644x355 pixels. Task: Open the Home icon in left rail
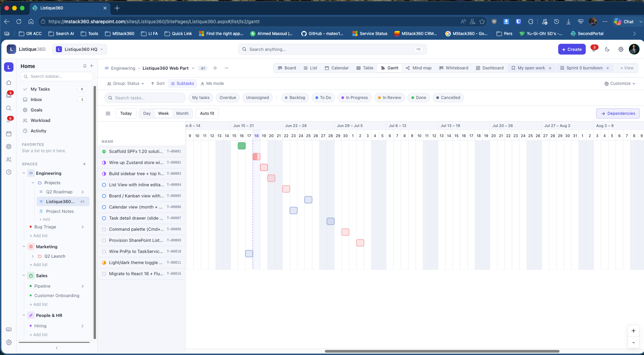point(9,83)
